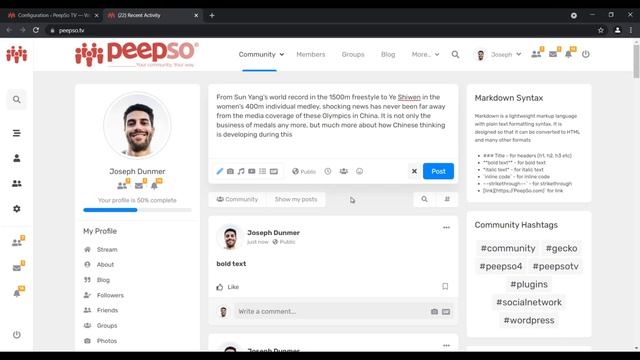Screen dimensions: 640x360
Task: Attach GIF to comment
Action: 446,312
